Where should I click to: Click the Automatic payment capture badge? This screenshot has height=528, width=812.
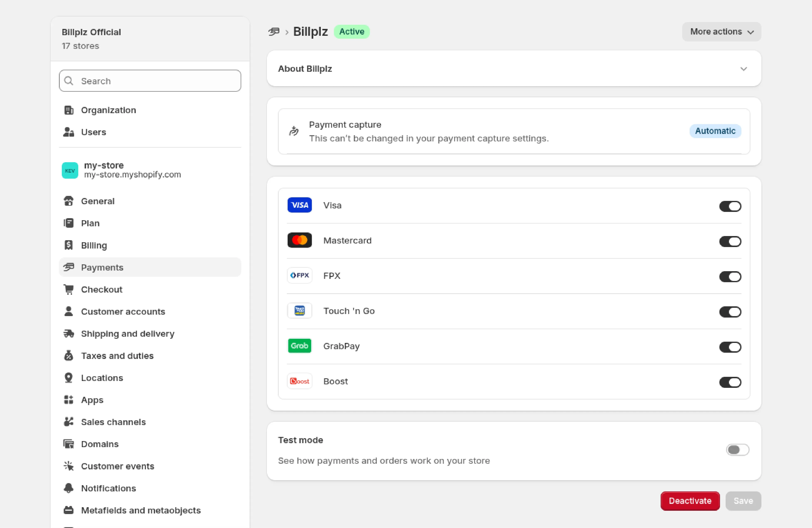click(x=715, y=131)
